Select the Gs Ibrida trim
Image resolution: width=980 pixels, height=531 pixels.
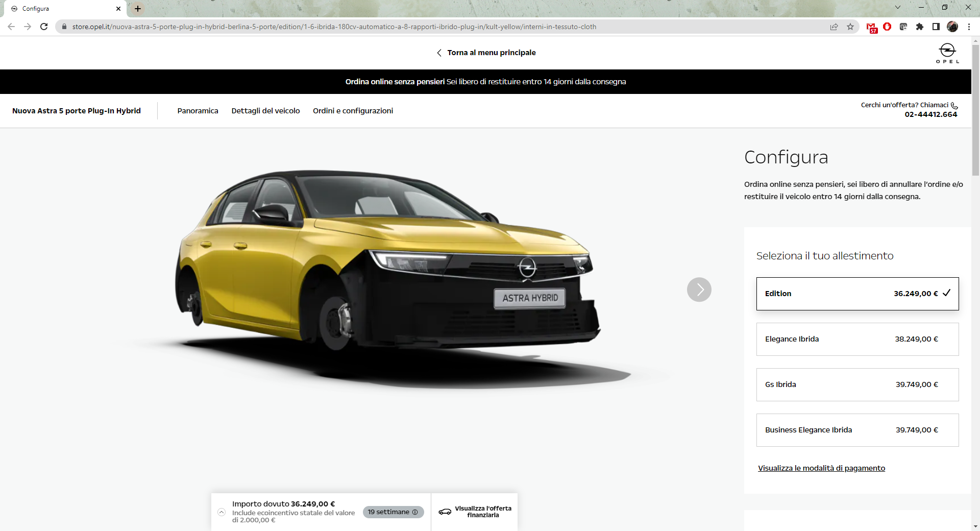[x=857, y=384]
